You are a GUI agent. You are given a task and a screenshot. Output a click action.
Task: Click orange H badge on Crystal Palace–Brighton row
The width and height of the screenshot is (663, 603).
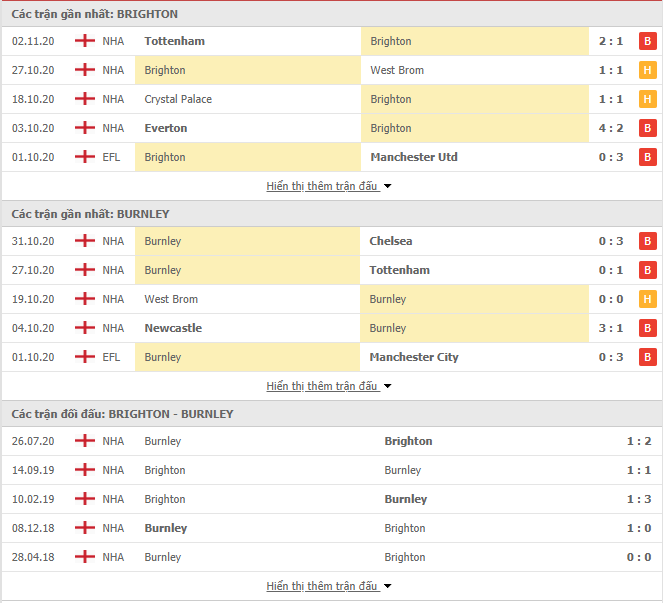click(647, 99)
